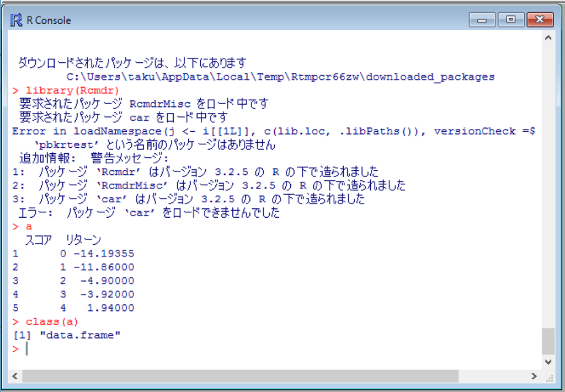Click the downloaded_packages path line
The image size is (565, 392).
click(x=281, y=77)
